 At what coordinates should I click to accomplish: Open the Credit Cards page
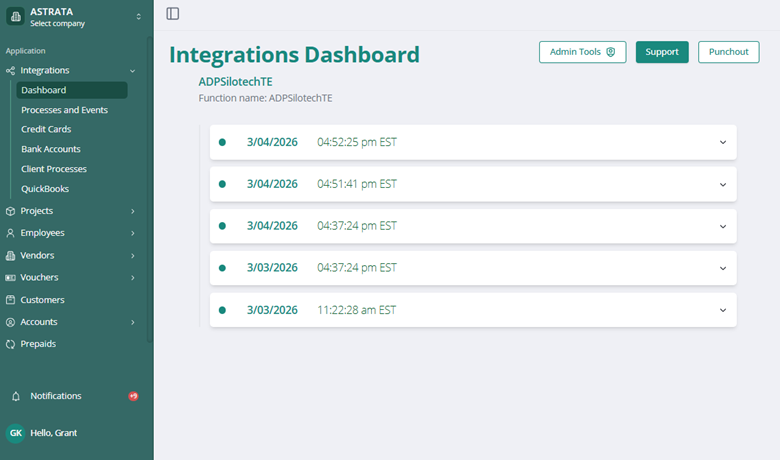pyautogui.click(x=46, y=129)
